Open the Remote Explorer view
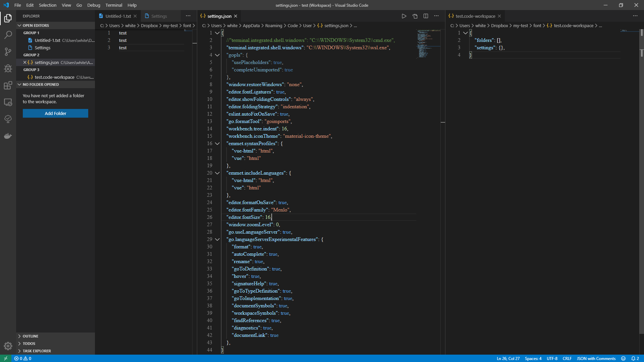The image size is (644, 362). tap(8, 102)
